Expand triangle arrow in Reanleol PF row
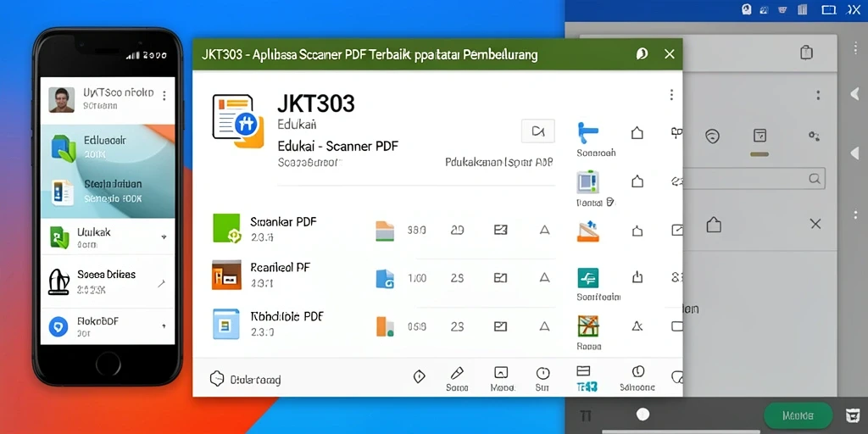The width and height of the screenshot is (868, 434). 545,278
